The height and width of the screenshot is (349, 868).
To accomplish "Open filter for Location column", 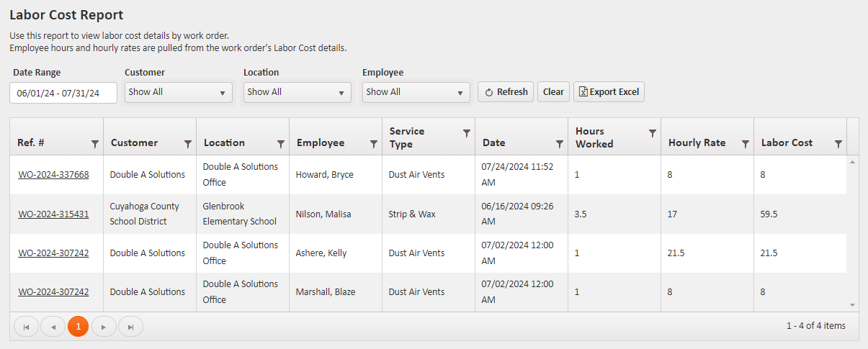I will click(281, 144).
